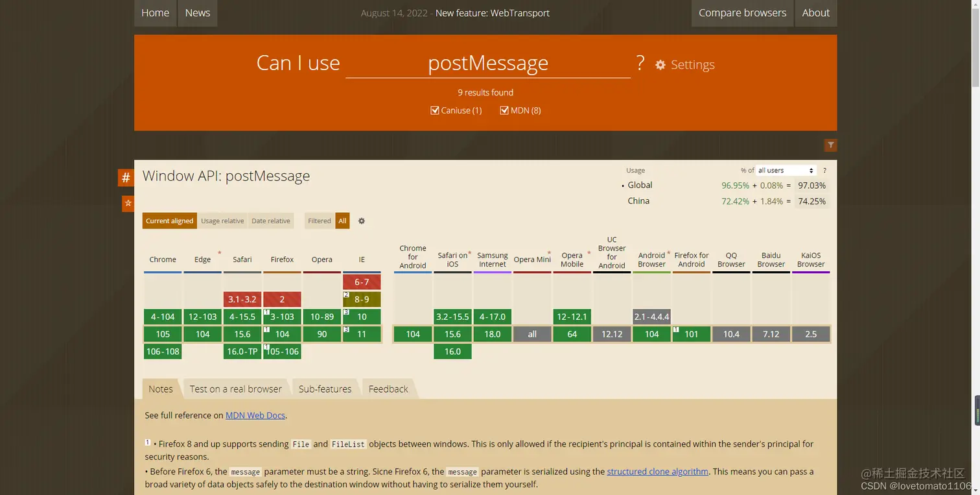Open the Settings gear in search header
This screenshot has height=495, width=980.
(x=684, y=65)
